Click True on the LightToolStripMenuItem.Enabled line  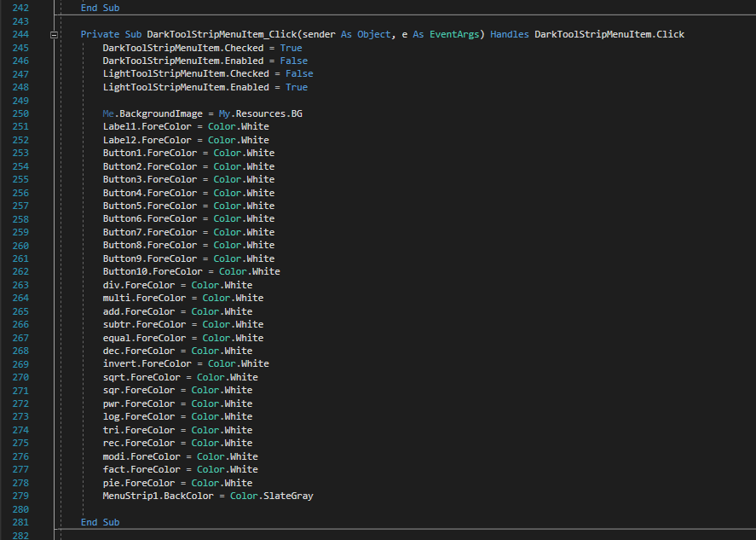coord(297,87)
